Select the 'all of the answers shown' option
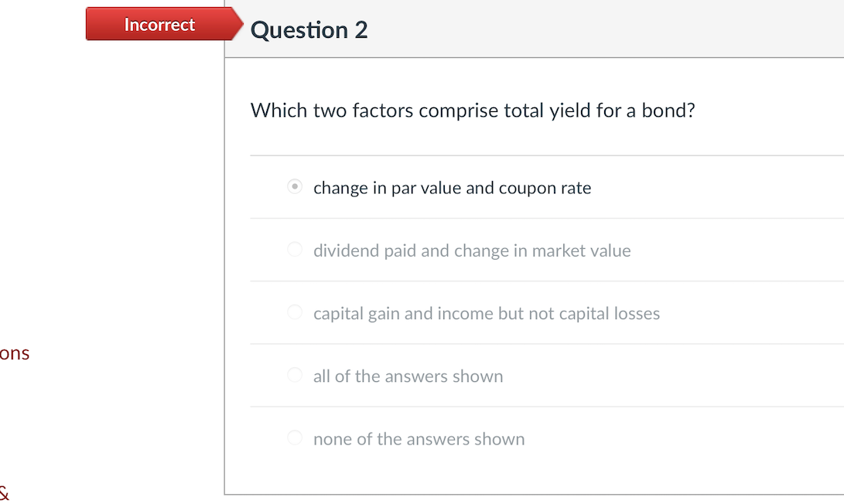This screenshot has width=844, height=504. [x=295, y=374]
